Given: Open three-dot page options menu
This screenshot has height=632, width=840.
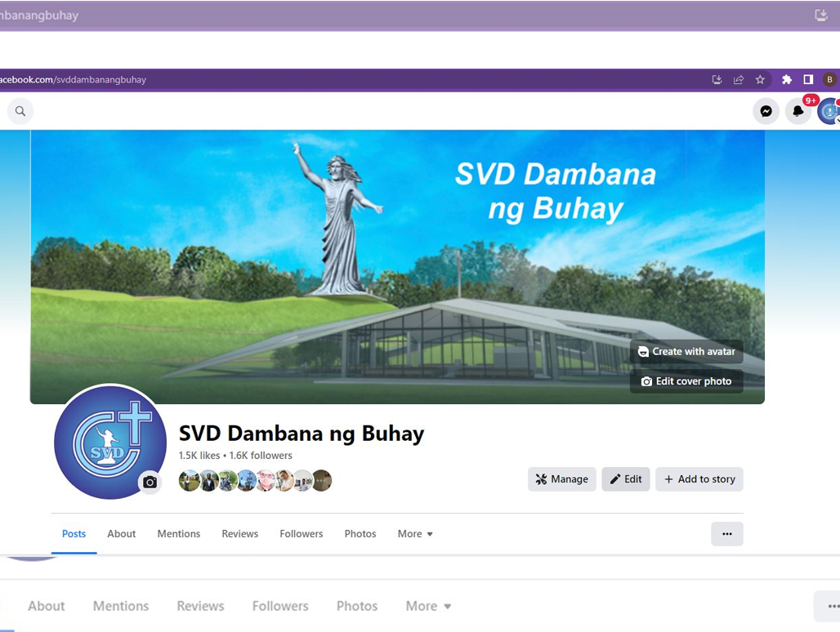Looking at the screenshot, I should pos(726,534).
